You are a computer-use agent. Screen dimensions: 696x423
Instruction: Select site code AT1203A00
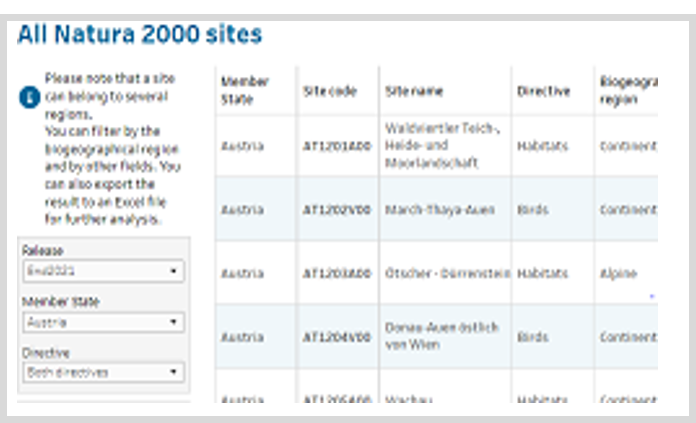[337, 273]
